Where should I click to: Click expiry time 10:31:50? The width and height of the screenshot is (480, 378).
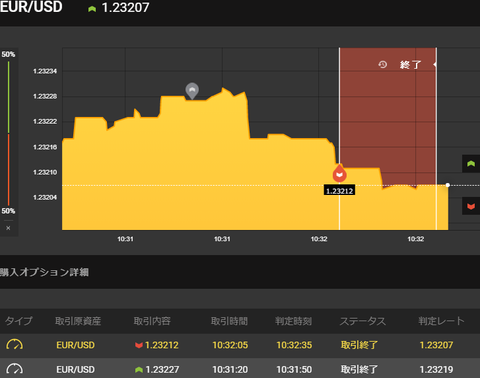[294, 370]
